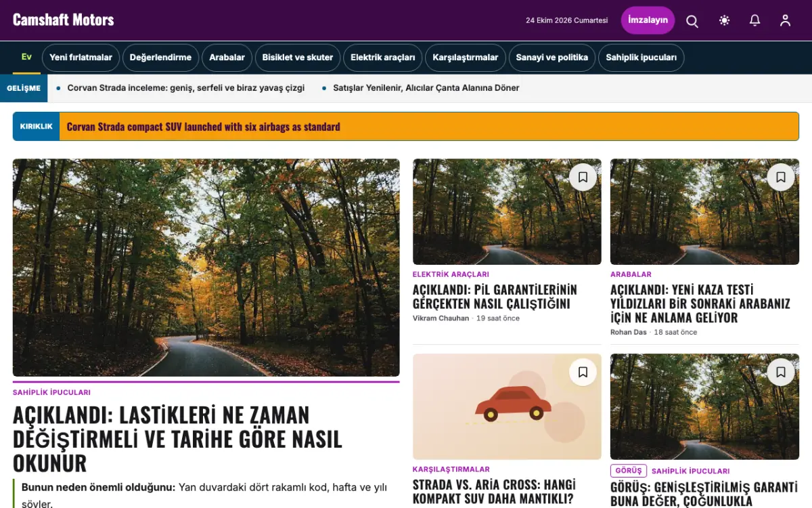Click the GELİŞME ticker label
This screenshot has width=812, height=508.
pyautogui.click(x=24, y=88)
